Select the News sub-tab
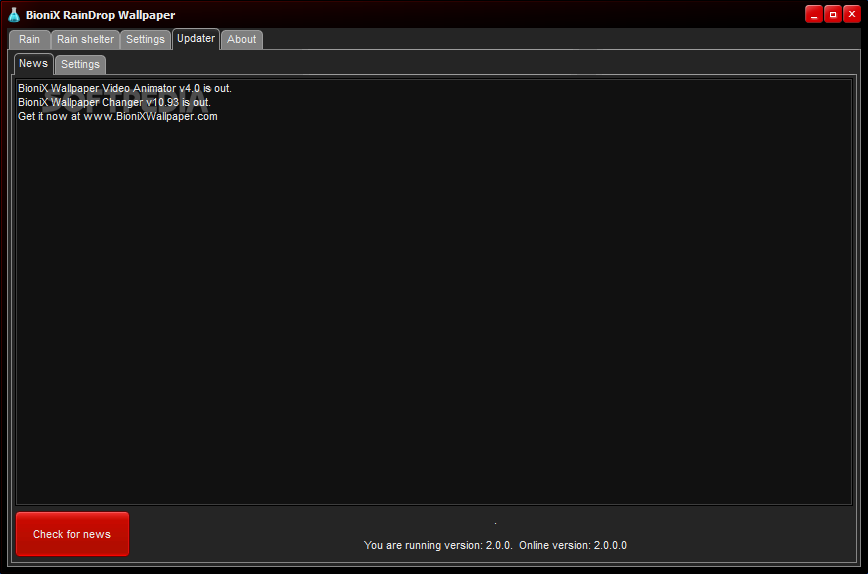 (x=33, y=64)
